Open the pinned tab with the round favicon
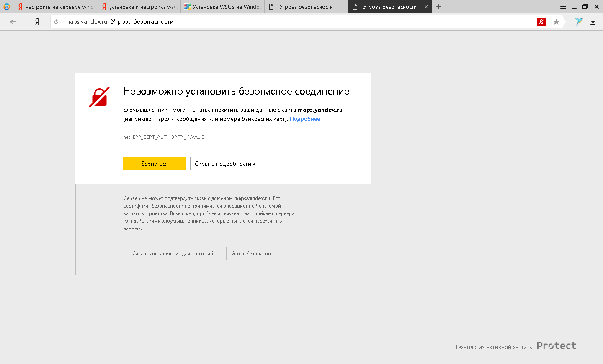Image resolution: width=603 pixels, height=364 pixels. [x=7, y=7]
